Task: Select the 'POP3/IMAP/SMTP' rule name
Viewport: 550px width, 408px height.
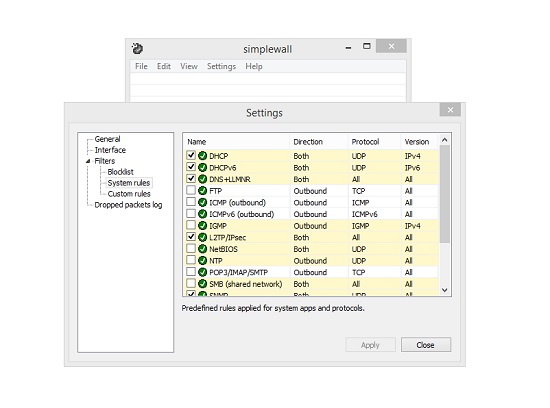Action: (x=239, y=273)
